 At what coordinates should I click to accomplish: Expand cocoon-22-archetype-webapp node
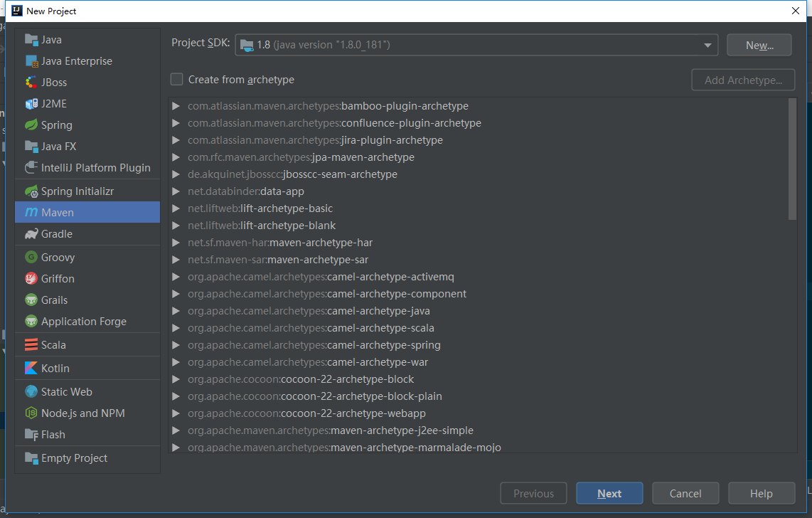(x=176, y=413)
